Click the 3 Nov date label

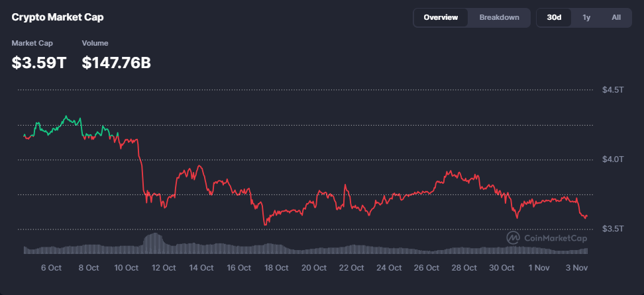pyautogui.click(x=576, y=268)
